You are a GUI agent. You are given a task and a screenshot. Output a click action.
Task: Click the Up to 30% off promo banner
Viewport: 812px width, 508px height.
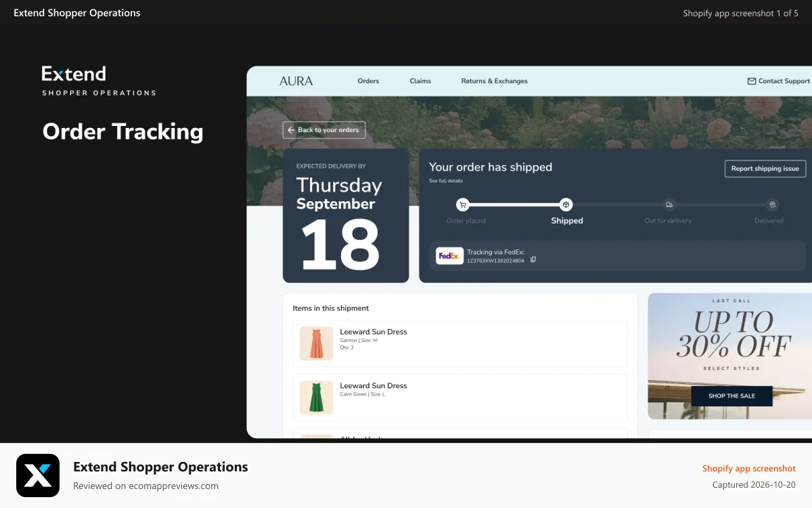click(730, 356)
